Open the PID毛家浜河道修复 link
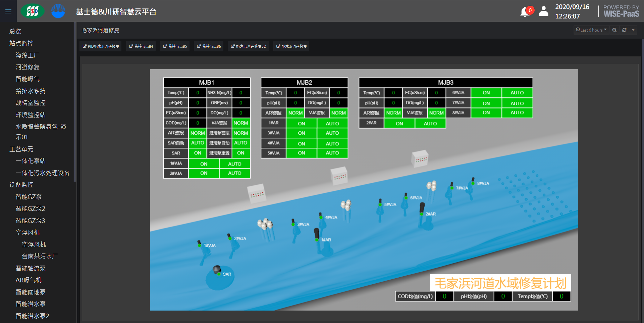The width and height of the screenshot is (644, 323). (x=101, y=46)
